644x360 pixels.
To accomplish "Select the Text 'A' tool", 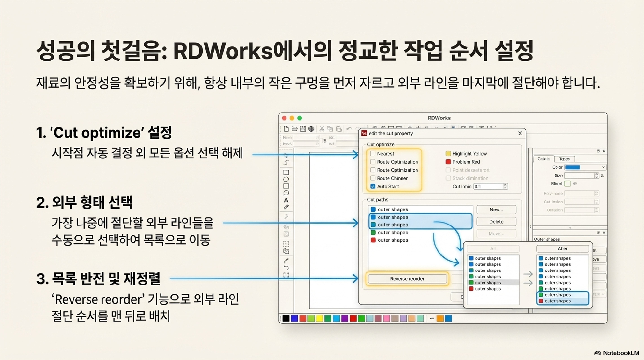I will click(x=286, y=200).
